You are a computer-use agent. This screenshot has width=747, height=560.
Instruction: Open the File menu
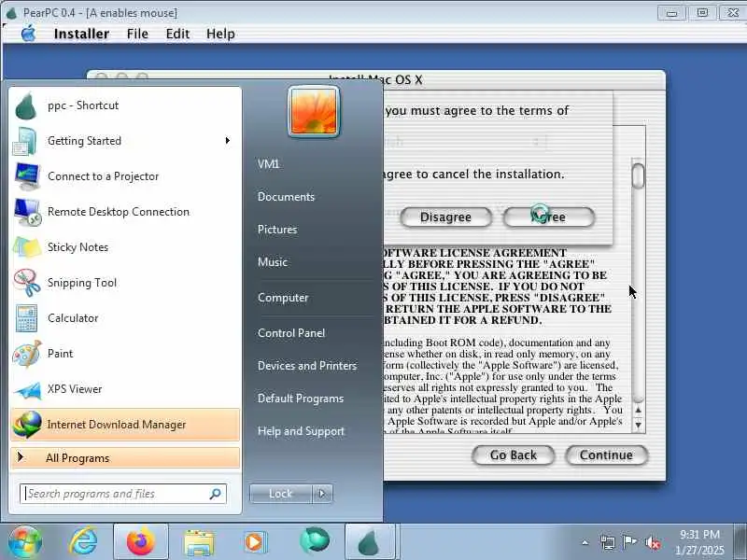point(137,34)
